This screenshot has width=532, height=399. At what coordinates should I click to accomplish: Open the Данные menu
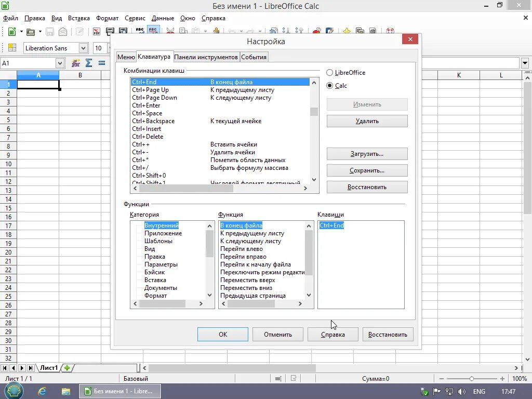163,18
